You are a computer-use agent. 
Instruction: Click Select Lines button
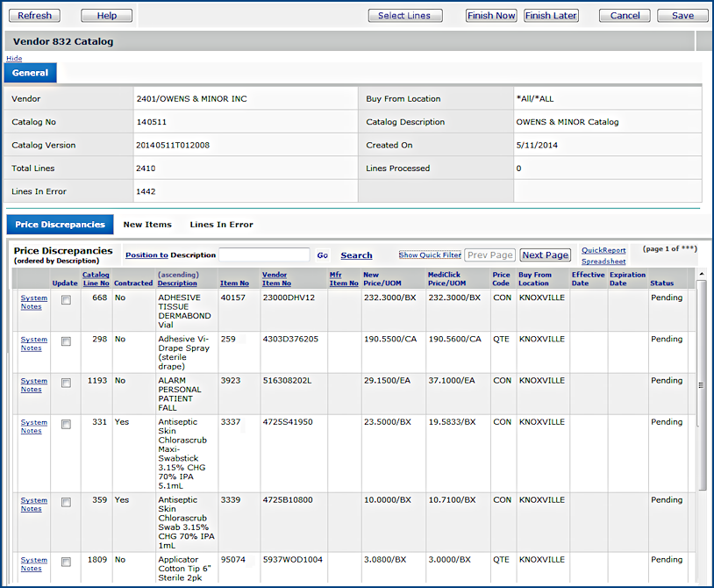(x=404, y=16)
